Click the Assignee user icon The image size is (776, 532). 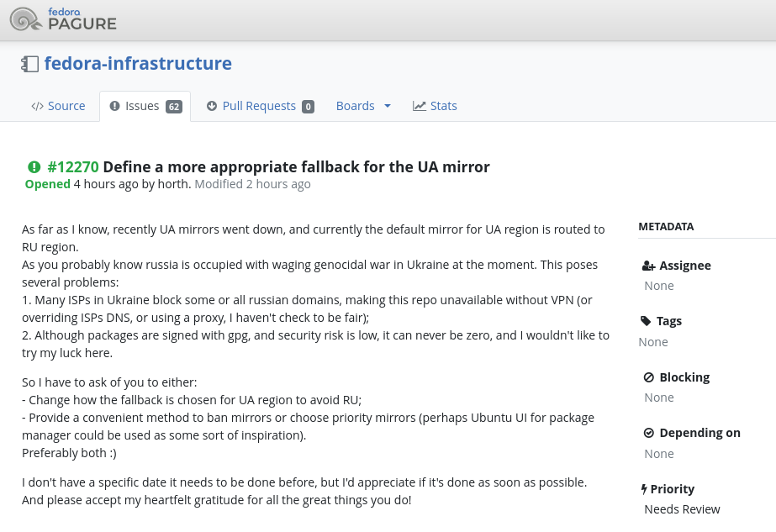click(x=648, y=266)
